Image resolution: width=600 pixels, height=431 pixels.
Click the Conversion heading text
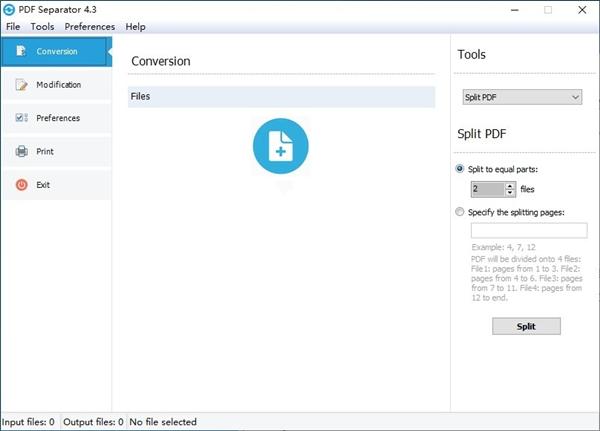pyautogui.click(x=161, y=61)
